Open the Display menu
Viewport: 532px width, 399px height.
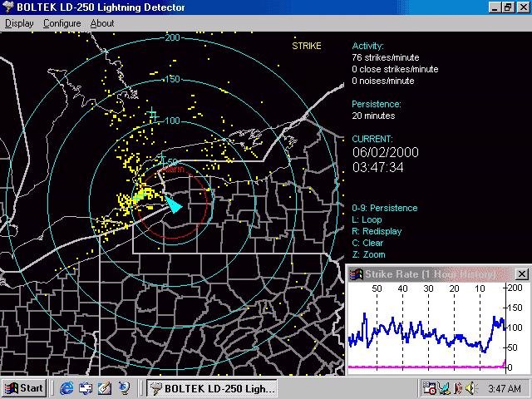point(19,23)
